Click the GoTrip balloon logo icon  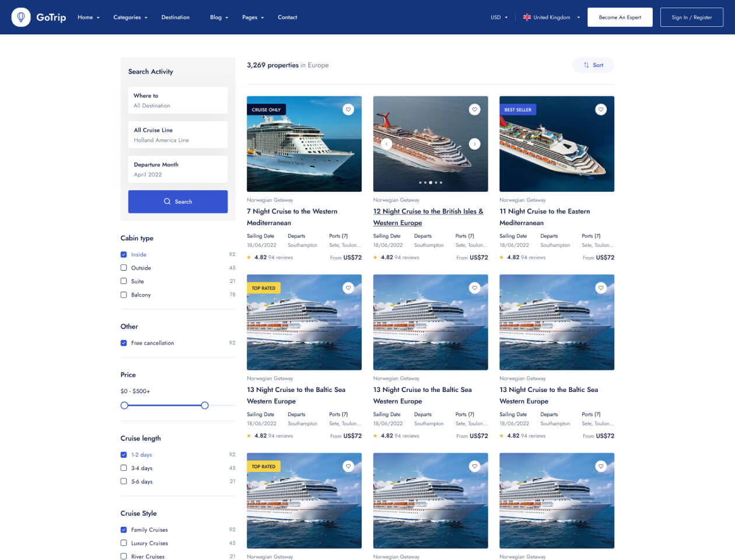[21, 17]
